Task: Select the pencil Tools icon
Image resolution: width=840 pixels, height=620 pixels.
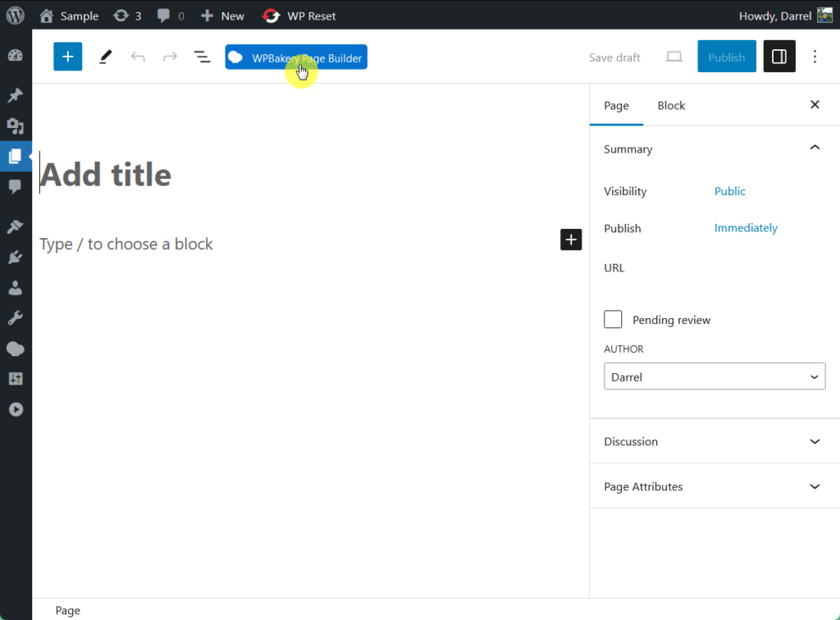Action: pos(106,57)
